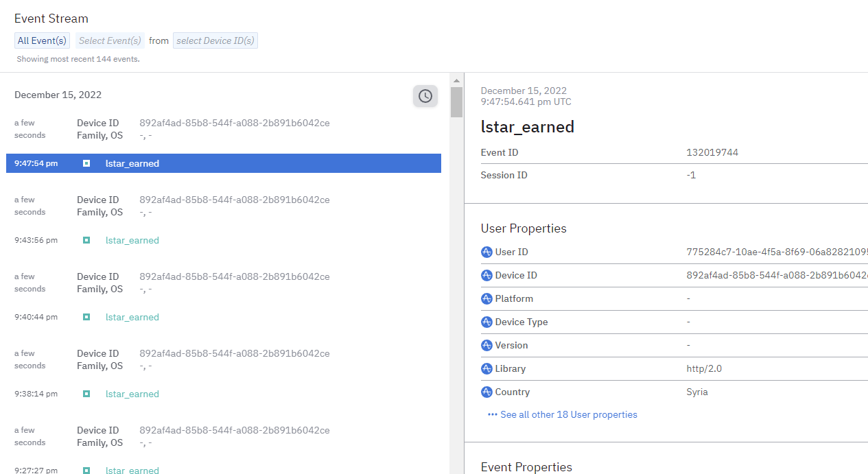Click Amplitude icon beside Country

coord(487,392)
